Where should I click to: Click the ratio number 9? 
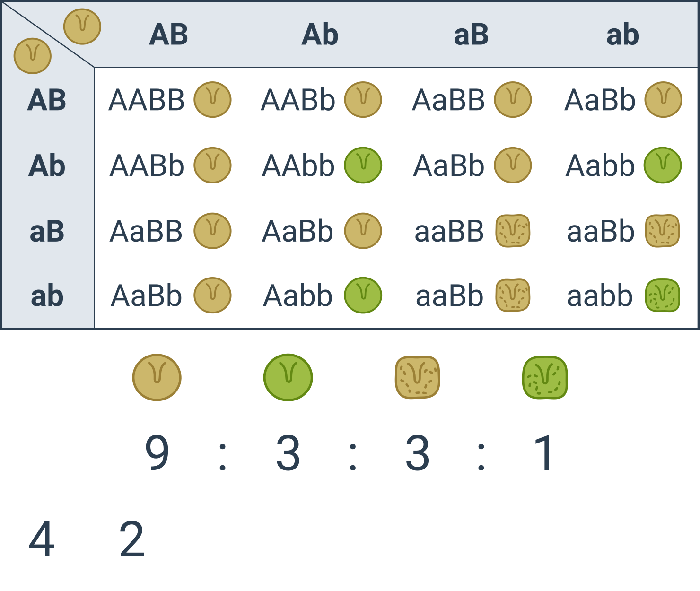point(157,453)
